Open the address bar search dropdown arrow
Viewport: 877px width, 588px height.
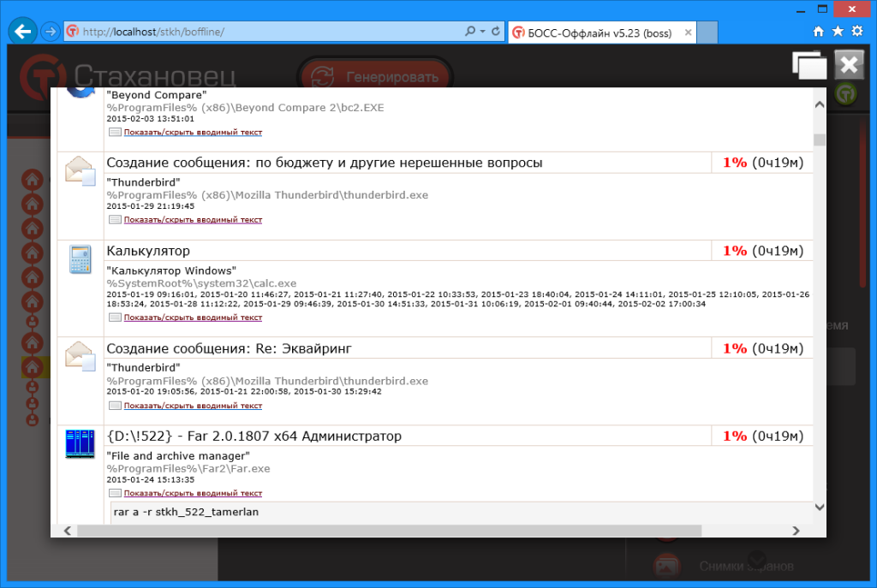(483, 32)
